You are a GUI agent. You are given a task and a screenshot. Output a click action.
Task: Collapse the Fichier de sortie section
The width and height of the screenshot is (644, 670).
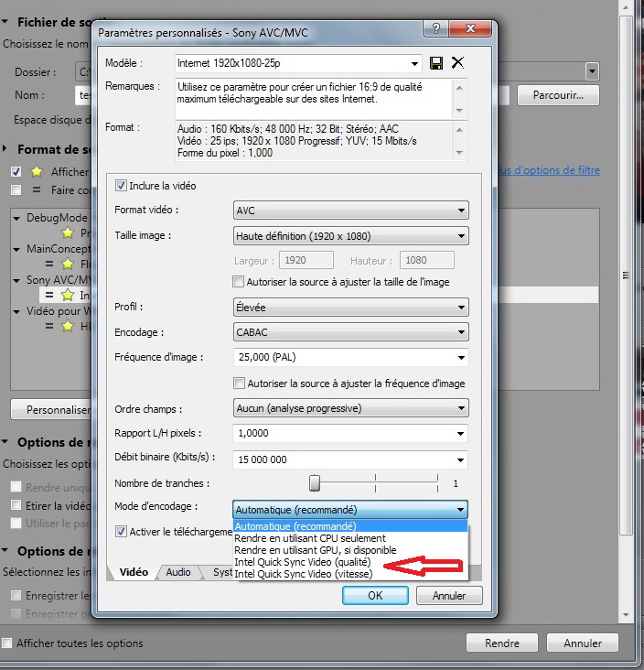(5, 21)
